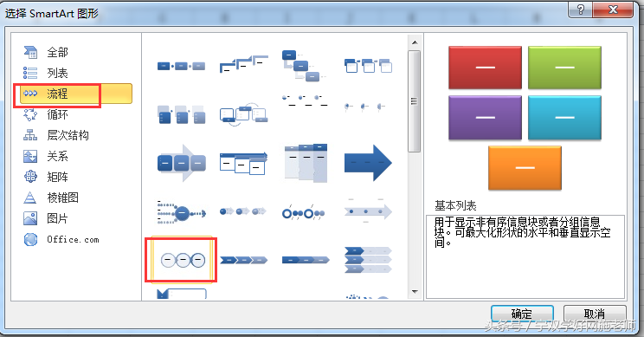
Task: Select the 矩阵 (Matrix) category
Action: pos(57,177)
